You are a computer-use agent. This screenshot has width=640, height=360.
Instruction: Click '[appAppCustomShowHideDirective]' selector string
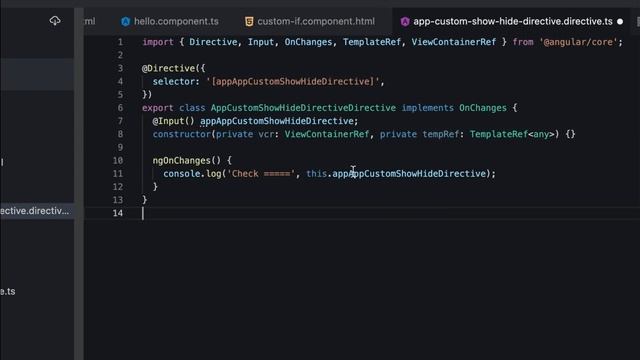[x=293, y=82]
